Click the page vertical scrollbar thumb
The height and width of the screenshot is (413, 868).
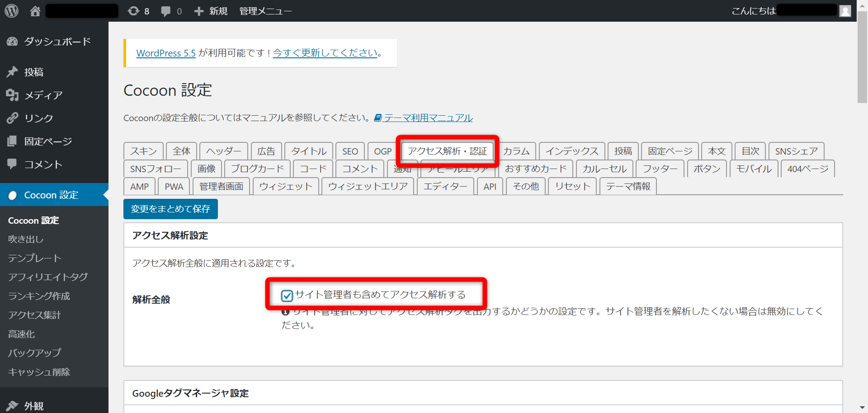[x=863, y=56]
